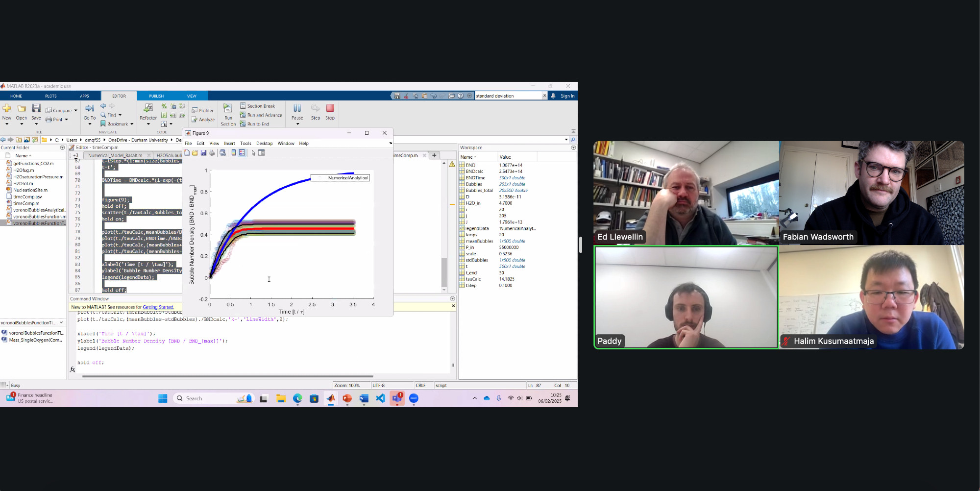The image size is (980, 491).
Task: Expand the Compare dropdown arrow
Action: pyautogui.click(x=75, y=111)
